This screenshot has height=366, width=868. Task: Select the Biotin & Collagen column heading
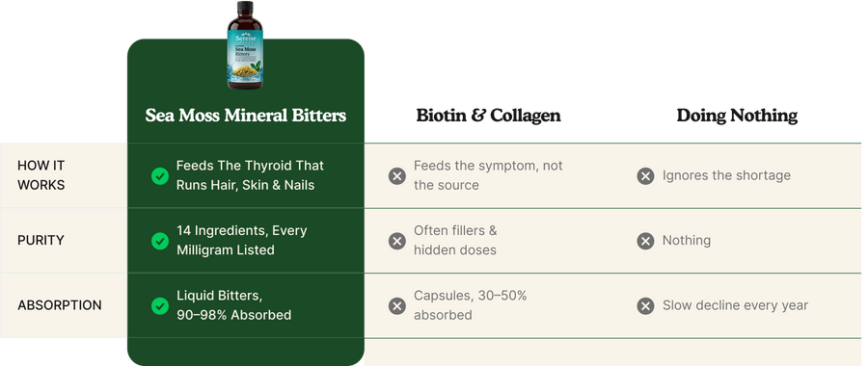[x=488, y=116]
